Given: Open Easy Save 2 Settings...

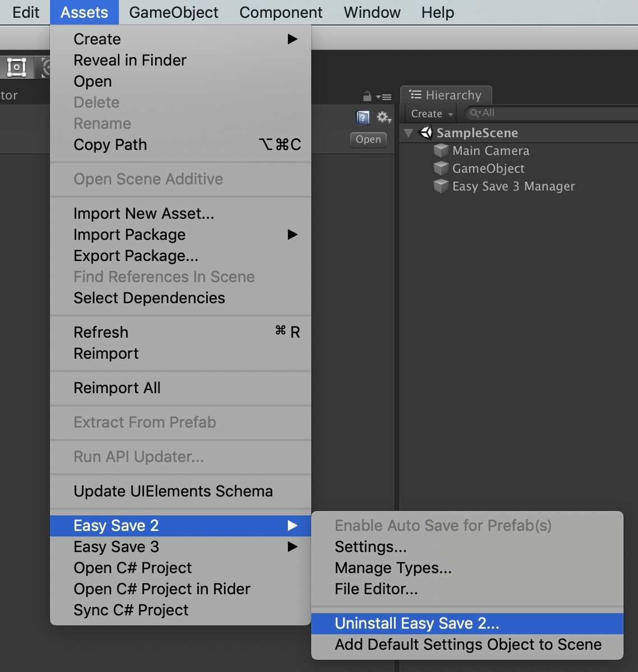Looking at the screenshot, I should (x=467, y=547).
